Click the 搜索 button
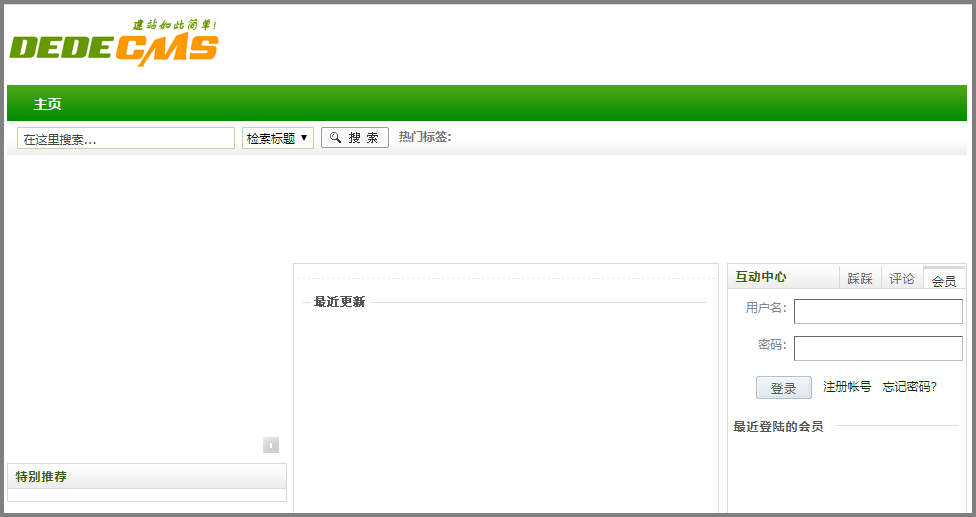976x517 pixels. click(355, 137)
